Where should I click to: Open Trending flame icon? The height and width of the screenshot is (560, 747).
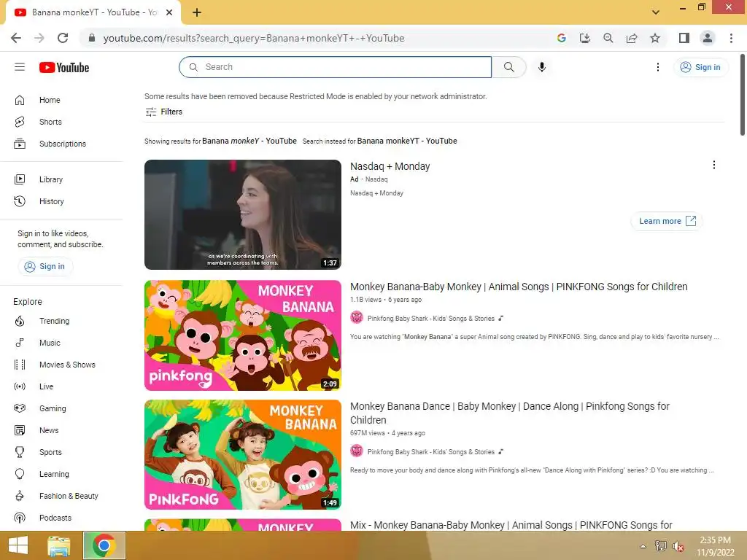point(20,321)
